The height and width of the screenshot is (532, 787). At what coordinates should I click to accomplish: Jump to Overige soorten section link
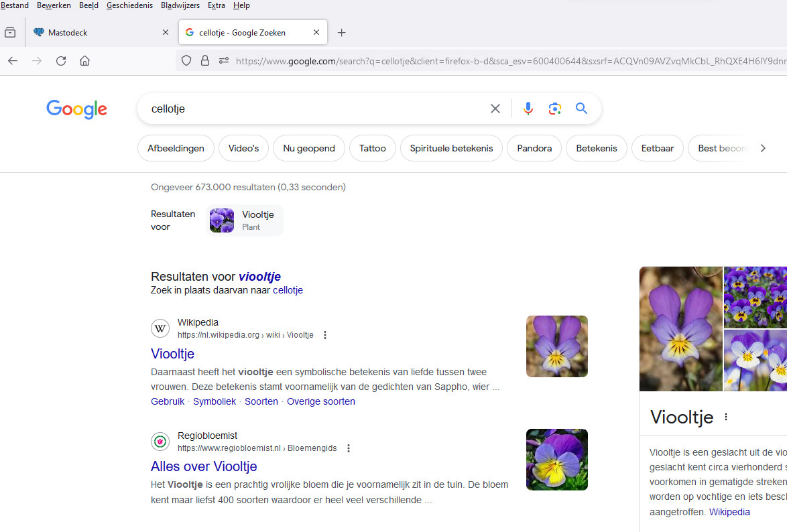320,401
